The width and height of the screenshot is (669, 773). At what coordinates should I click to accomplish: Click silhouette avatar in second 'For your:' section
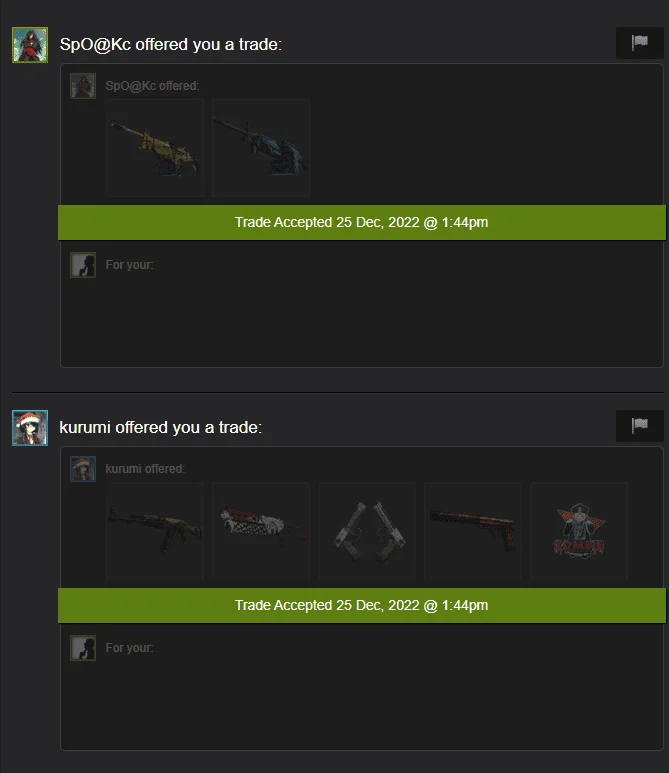point(83,648)
